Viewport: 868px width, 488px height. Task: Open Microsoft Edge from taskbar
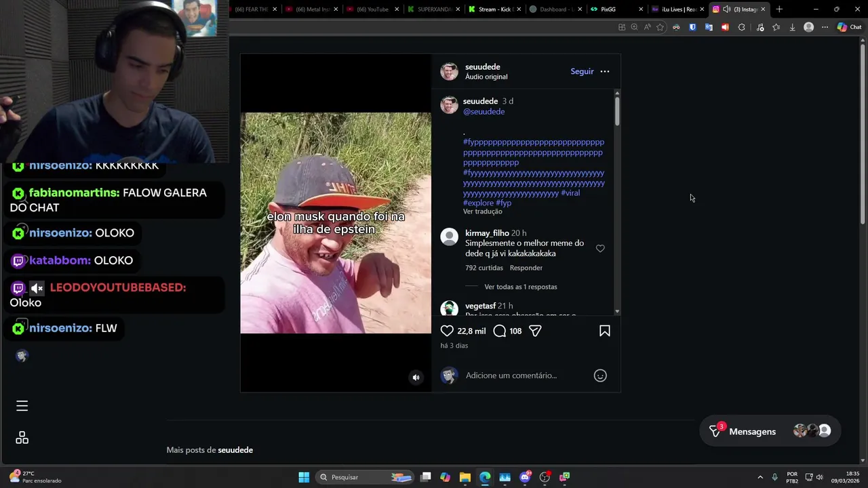485,477
